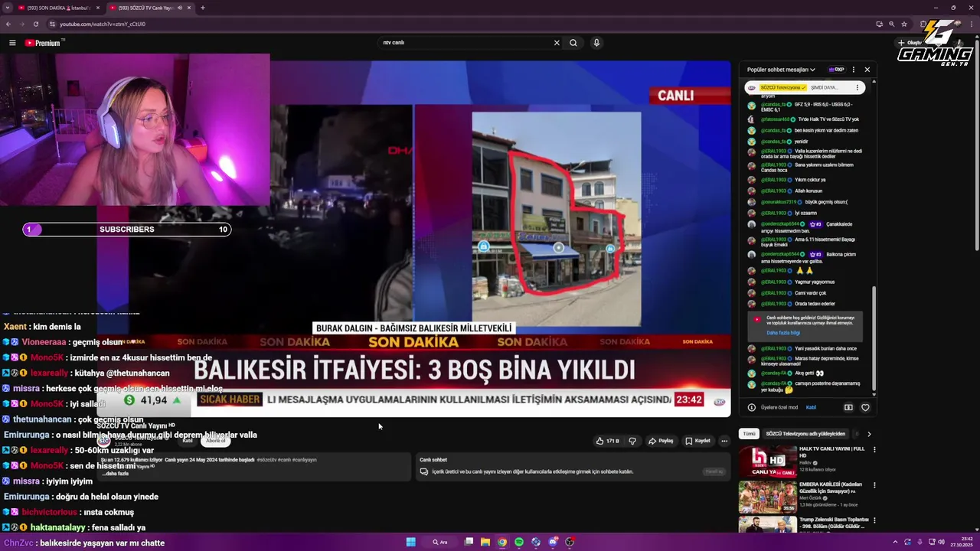980x551 pixels.
Task: Show more chips with the right arrow
Action: coord(869,434)
